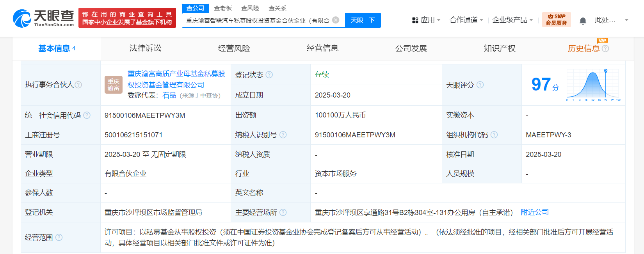
Task: Open partner representative 石品 link
Action: coord(169,96)
